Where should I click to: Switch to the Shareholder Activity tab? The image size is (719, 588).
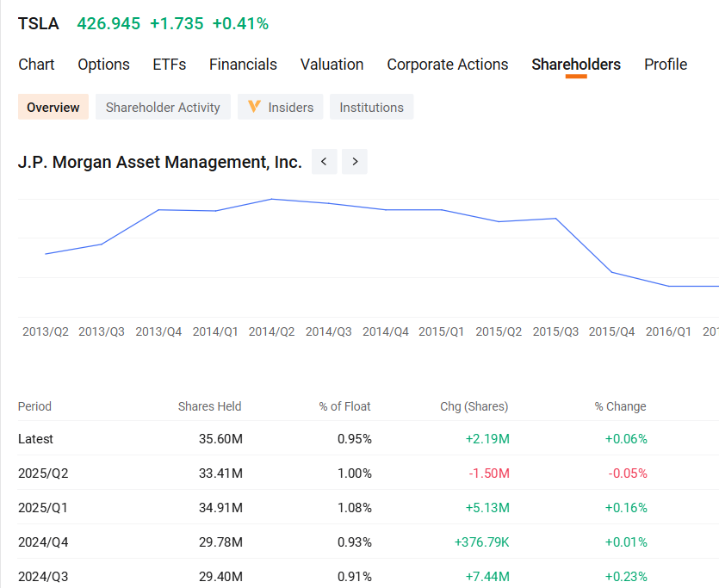tap(163, 107)
